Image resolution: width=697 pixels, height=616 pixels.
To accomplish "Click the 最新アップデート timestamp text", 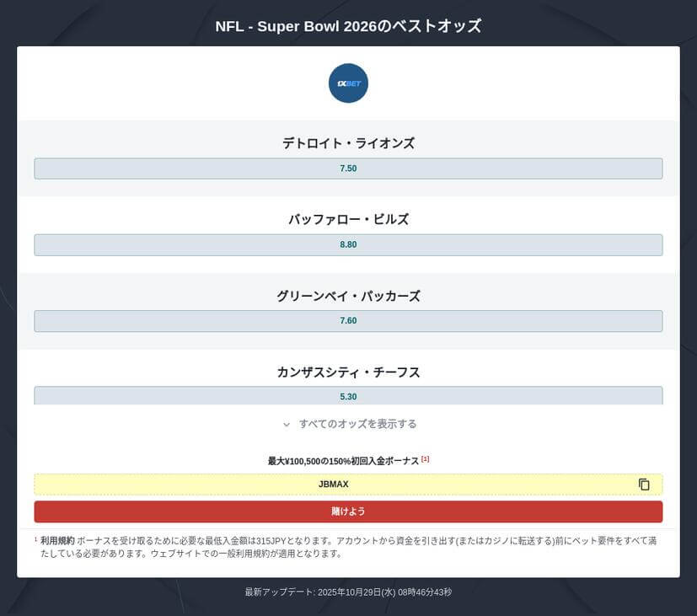I will (x=348, y=592).
